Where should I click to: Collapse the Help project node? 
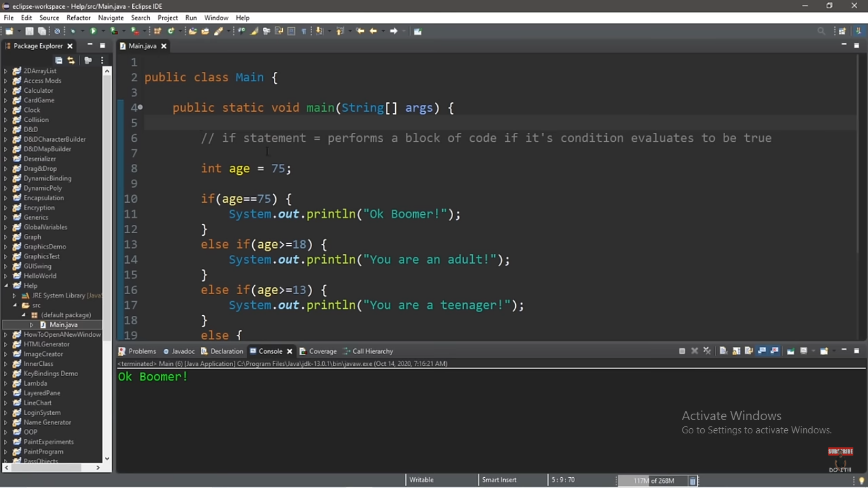[6, 286]
